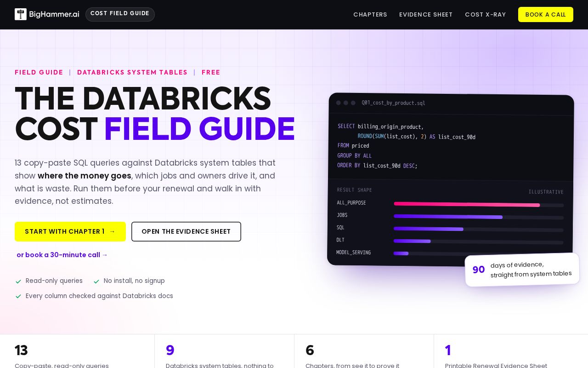Click the SQL result bar

(x=429, y=229)
